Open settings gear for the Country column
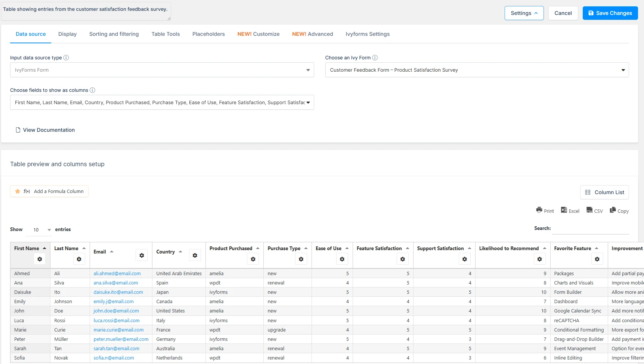The height and width of the screenshot is (364, 644). tap(195, 255)
